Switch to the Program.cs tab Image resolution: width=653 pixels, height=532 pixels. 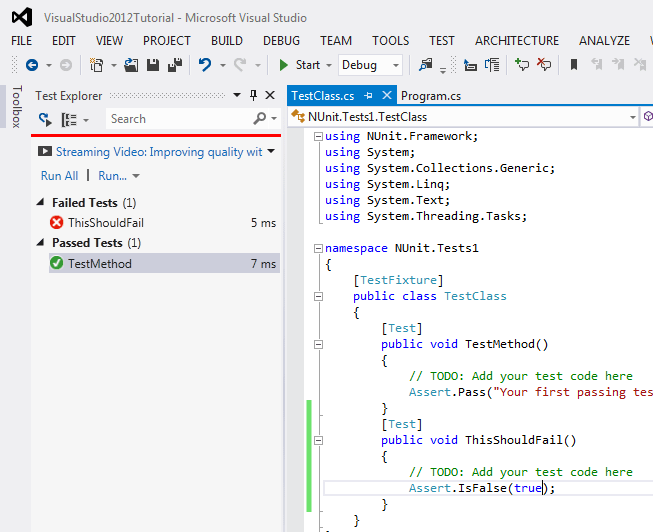point(431,96)
